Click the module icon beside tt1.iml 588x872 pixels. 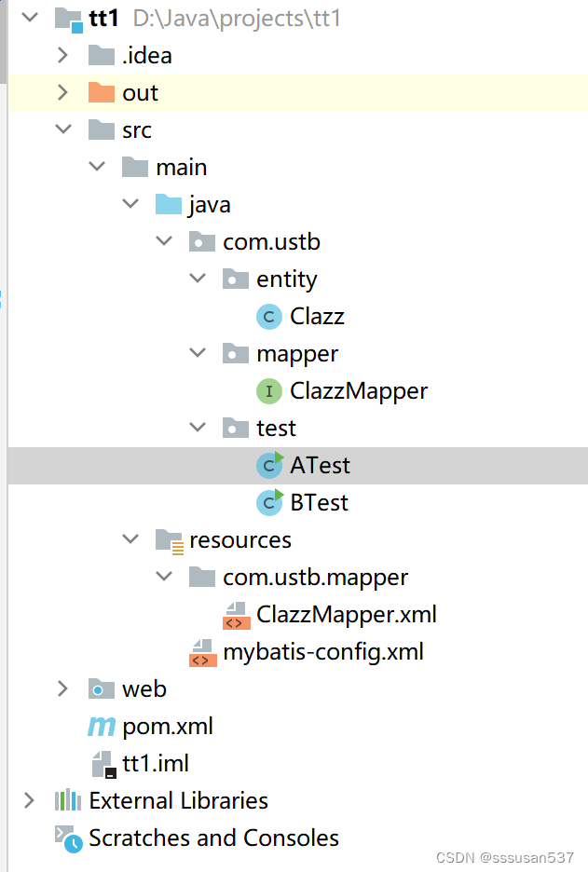(102, 763)
